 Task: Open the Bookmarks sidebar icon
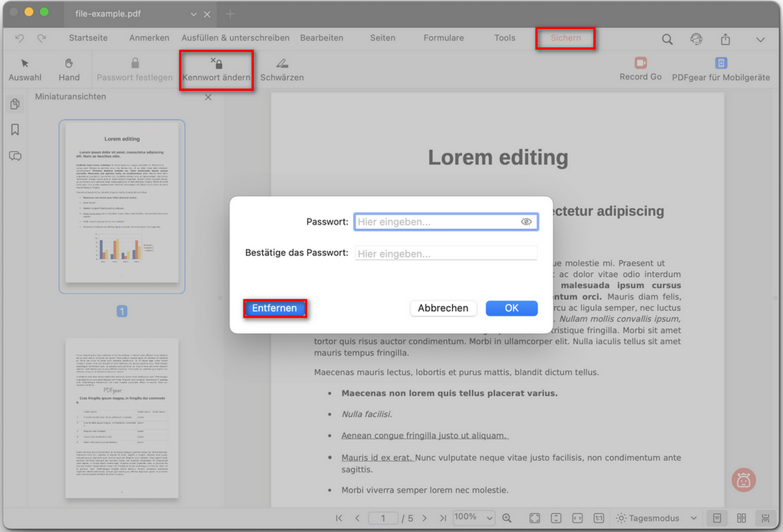(15, 129)
